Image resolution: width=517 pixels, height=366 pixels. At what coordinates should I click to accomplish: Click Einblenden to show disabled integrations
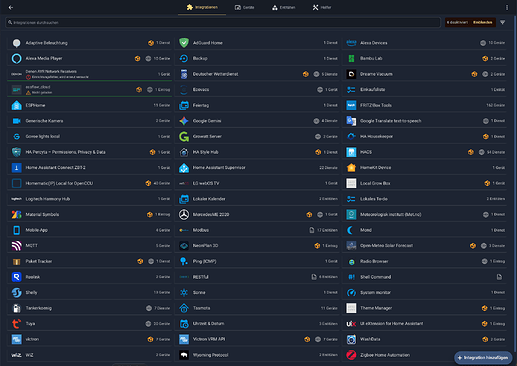point(482,22)
